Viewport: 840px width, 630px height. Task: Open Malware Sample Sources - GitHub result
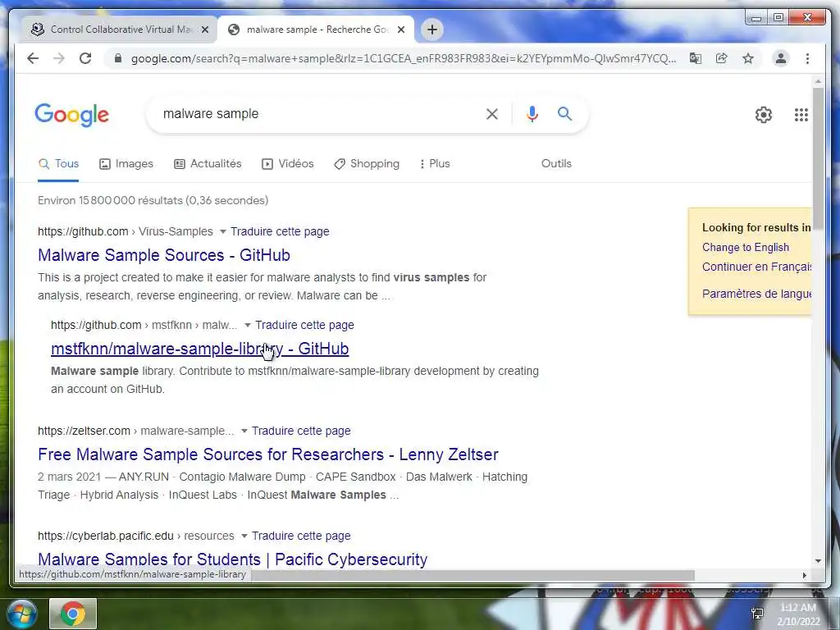[164, 255]
